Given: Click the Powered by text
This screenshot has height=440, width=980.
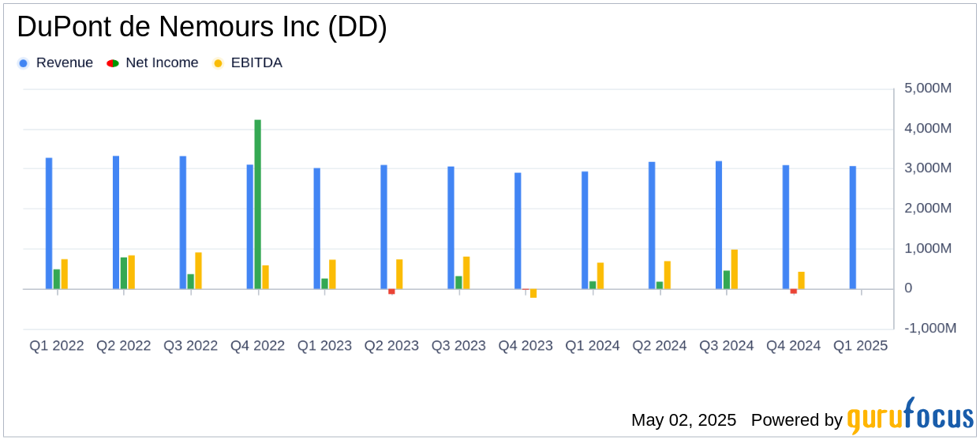Looking at the screenshot, I should pos(796,420).
